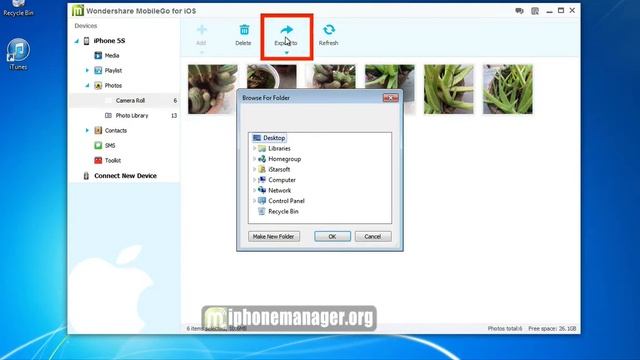Select Photo Library in sidebar
Image resolution: width=640 pixels, height=360 pixels.
click(x=132, y=116)
